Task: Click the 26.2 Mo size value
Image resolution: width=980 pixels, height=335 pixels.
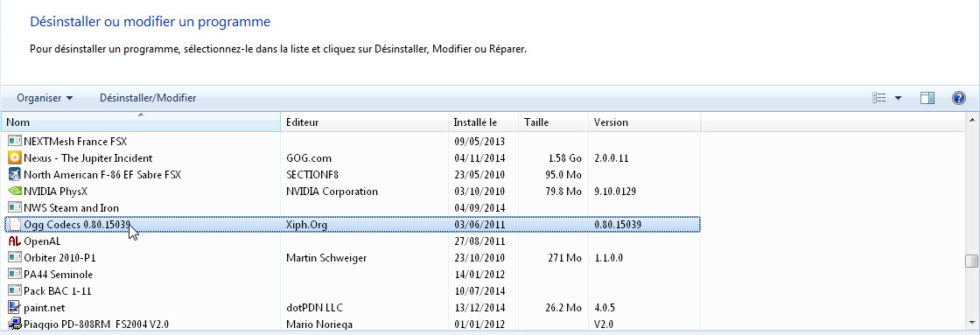Action: [x=563, y=308]
